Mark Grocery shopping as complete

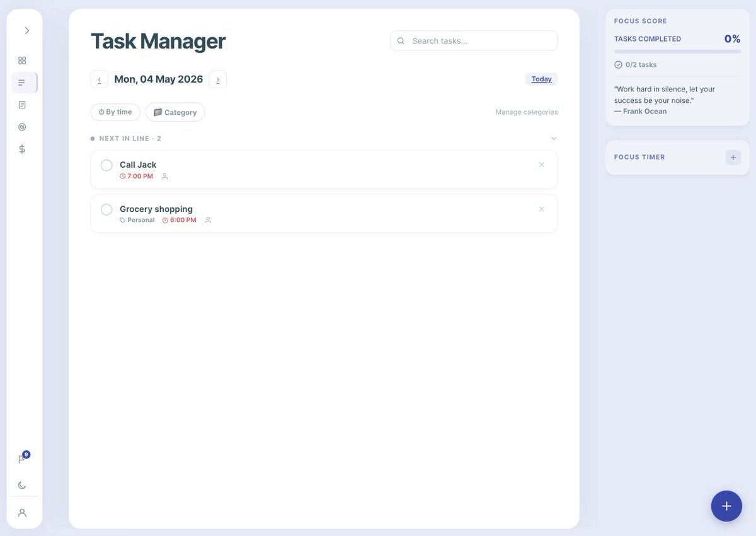pos(106,209)
